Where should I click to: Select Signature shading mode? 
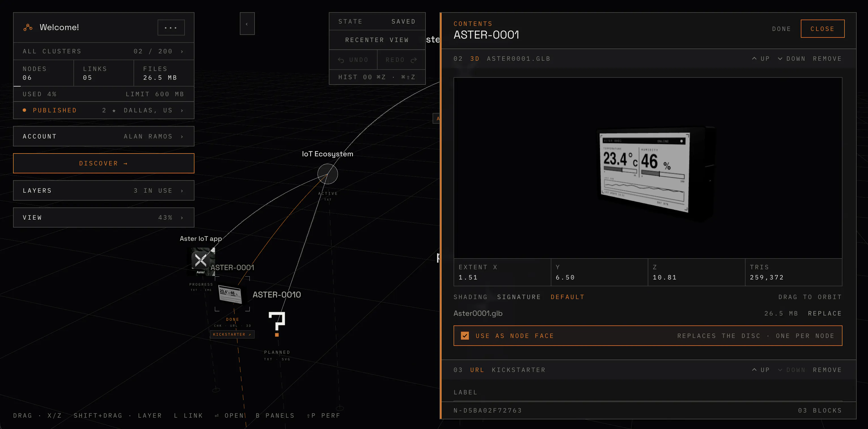click(x=519, y=297)
